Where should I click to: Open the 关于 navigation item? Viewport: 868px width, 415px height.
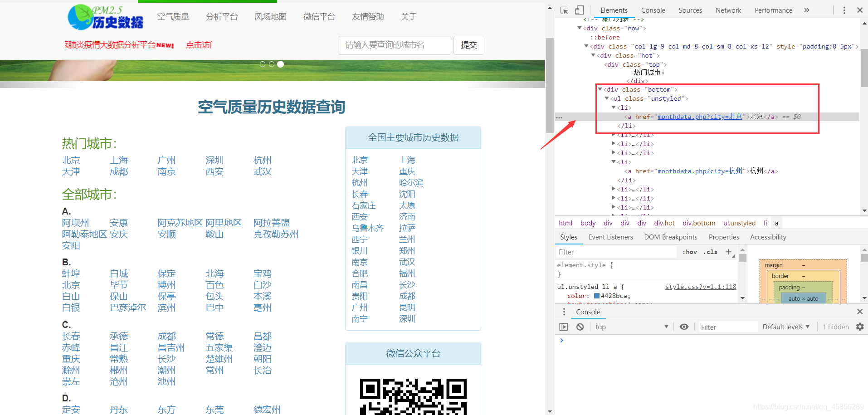click(x=409, y=17)
